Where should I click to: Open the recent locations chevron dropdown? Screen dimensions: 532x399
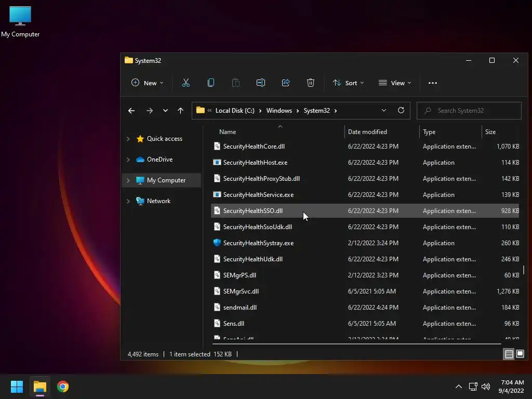(x=165, y=111)
